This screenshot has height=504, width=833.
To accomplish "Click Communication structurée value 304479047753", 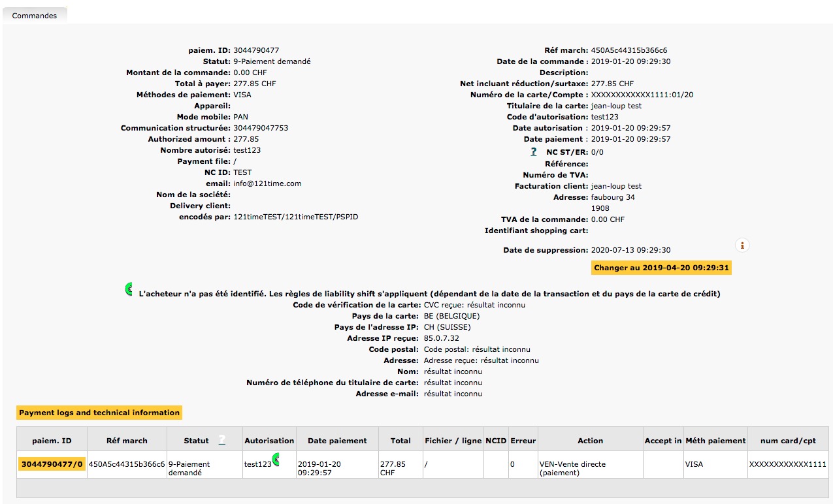I will (261, 128).
